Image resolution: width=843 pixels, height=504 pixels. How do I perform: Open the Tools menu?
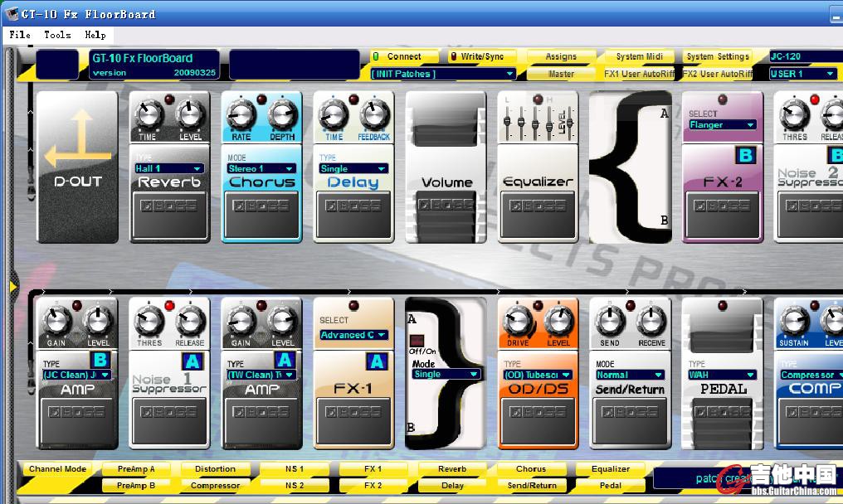(x=57, y=35)
